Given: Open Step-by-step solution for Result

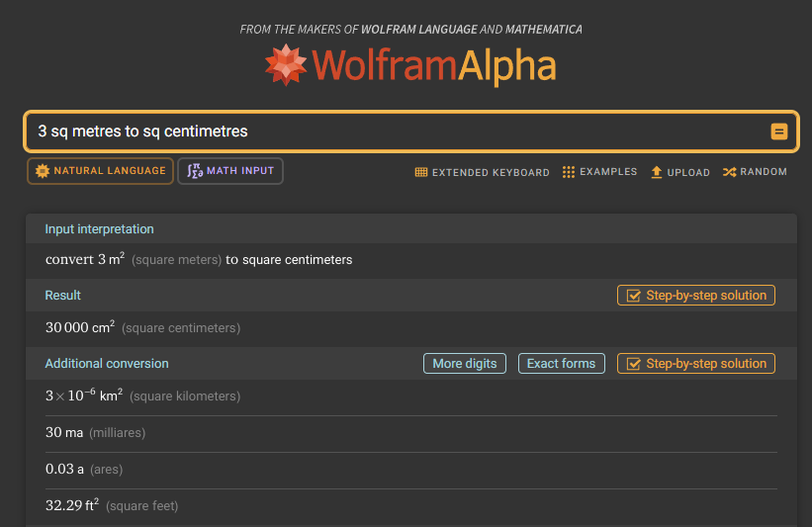Looking at the screenshot, I should click(696, 296).
